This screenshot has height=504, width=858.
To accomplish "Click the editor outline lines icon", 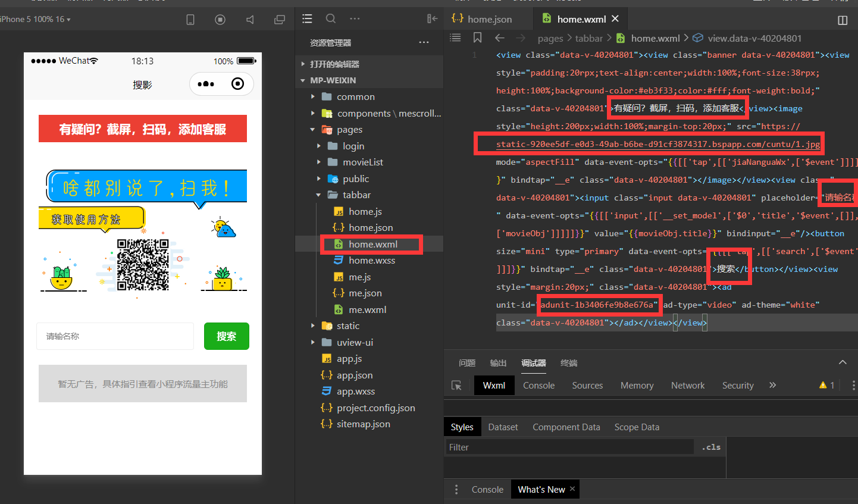I will pyautogui.click(x=455, y=37).
